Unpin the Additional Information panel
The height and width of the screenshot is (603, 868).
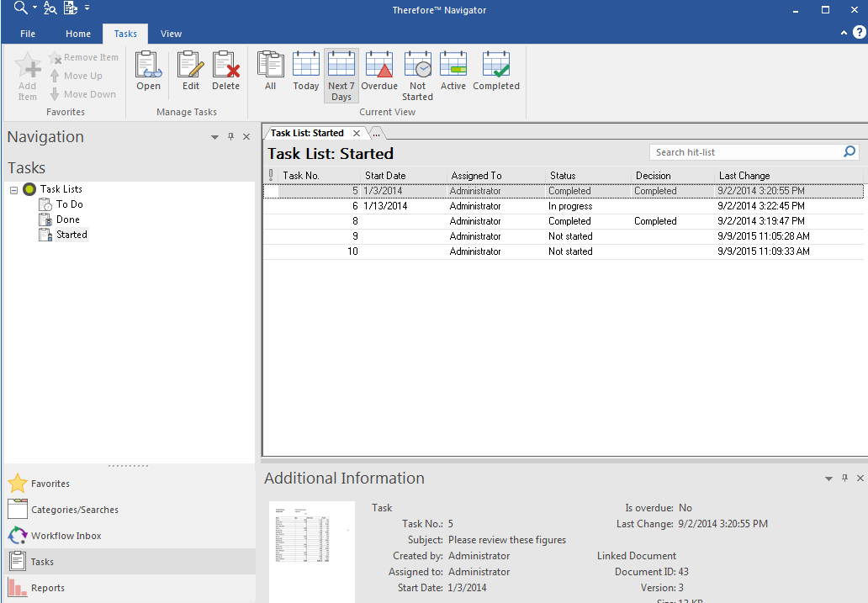tap(844, 478)
